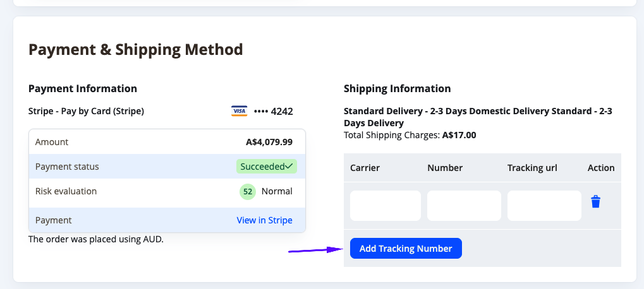Image resolution: width=644 pixels, height=289 pixels.
Task: Select the Tracking url text field
Action: (544, 206)
